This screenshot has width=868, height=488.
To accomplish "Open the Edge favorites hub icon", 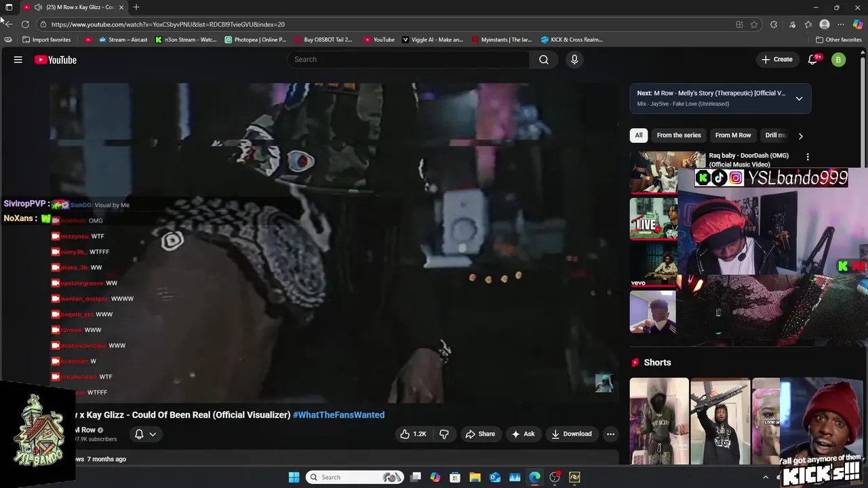I will (808, 24).
